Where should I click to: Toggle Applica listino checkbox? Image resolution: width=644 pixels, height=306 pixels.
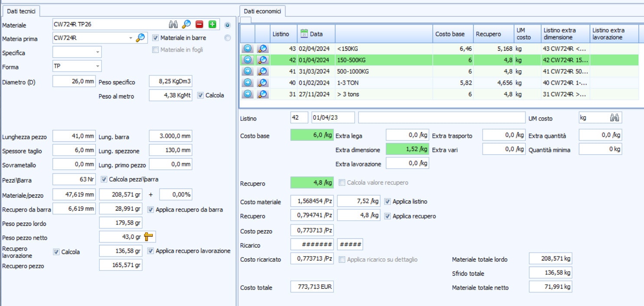[x=387, y=201]
